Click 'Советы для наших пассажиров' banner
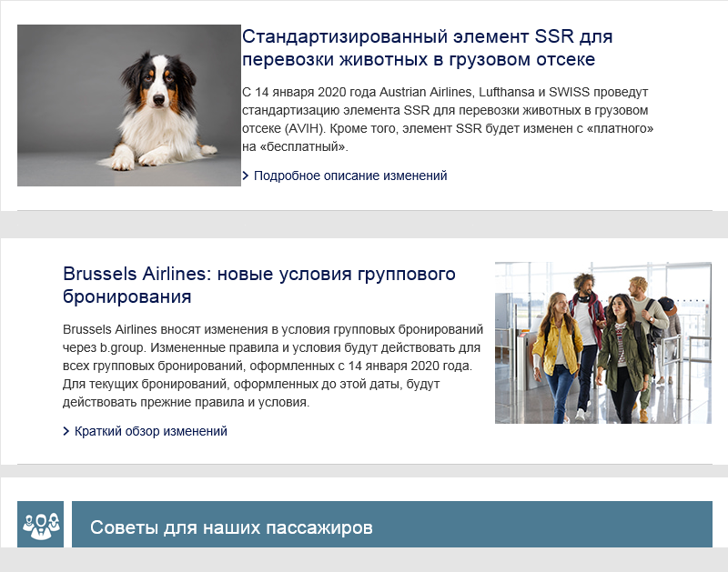 pos(392,524)
